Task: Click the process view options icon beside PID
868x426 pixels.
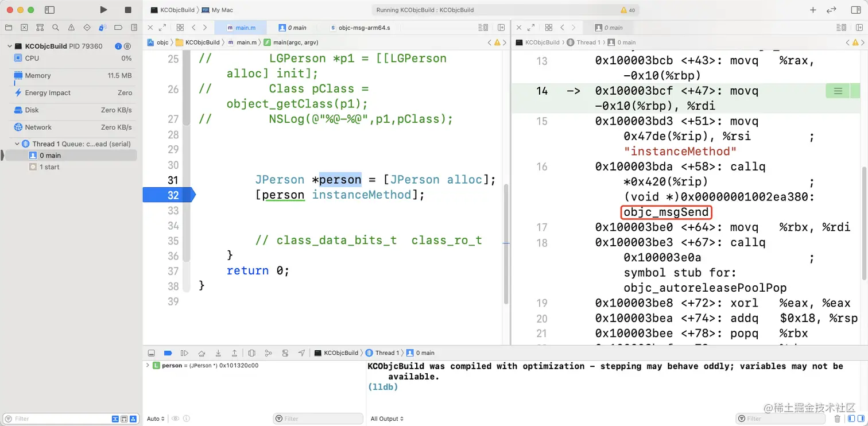Action: click(x=127, y=46)
